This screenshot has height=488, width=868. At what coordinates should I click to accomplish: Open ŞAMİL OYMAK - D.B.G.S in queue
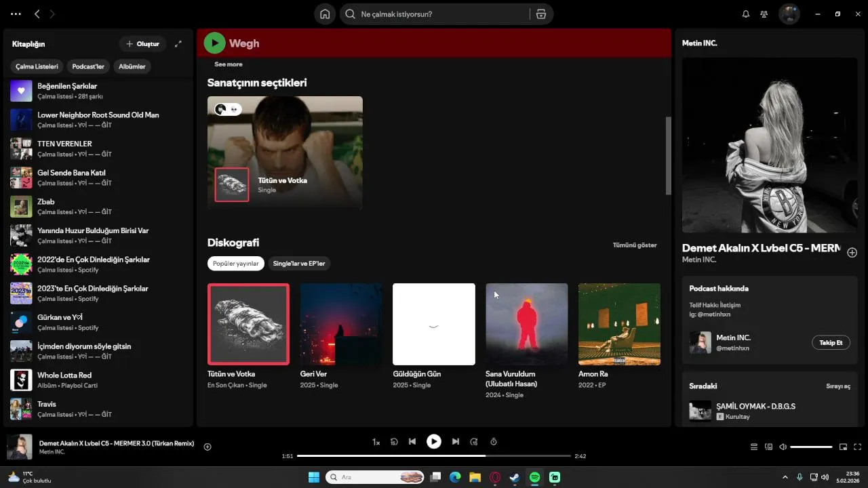(x=769, y=411)
